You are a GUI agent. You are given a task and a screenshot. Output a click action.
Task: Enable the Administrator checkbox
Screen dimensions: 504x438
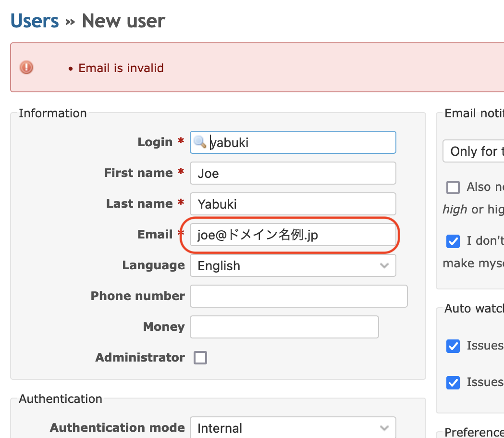click(200, 358)
